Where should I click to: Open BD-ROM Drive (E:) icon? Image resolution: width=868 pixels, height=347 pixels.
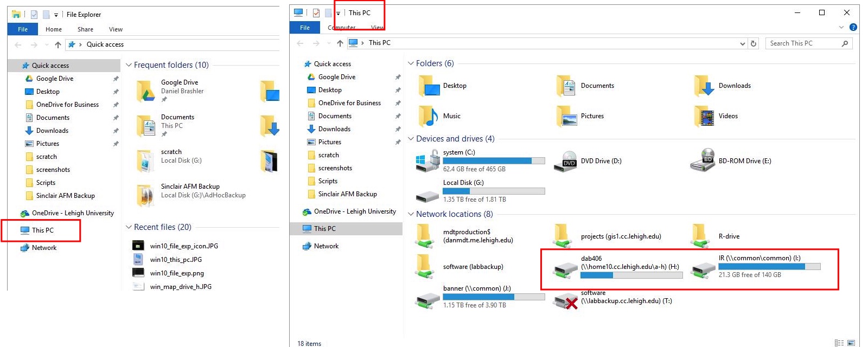(x=703, y=160)
